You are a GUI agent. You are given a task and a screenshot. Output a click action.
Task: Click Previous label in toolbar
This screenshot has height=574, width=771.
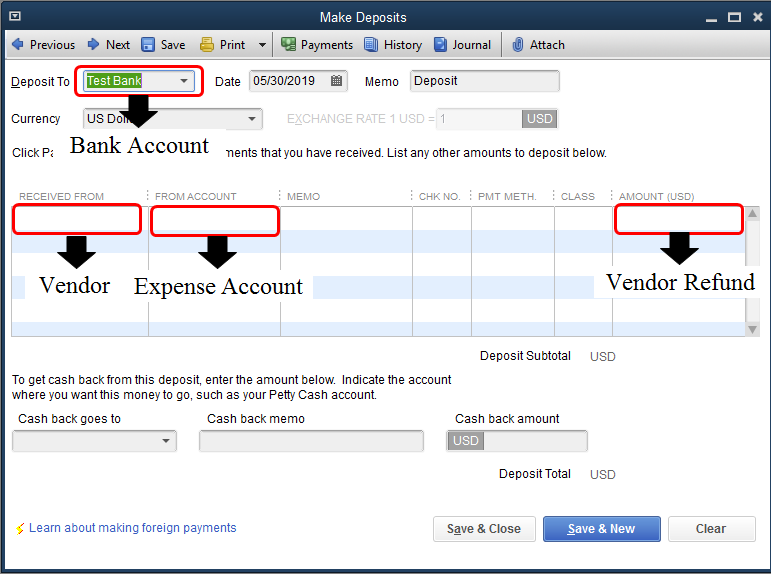point(52,45)
